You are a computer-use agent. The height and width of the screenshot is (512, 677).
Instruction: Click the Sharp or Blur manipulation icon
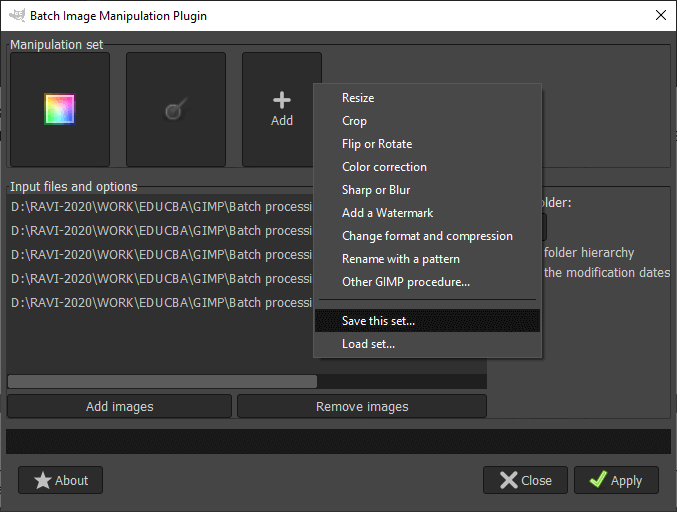pos(175,110)
